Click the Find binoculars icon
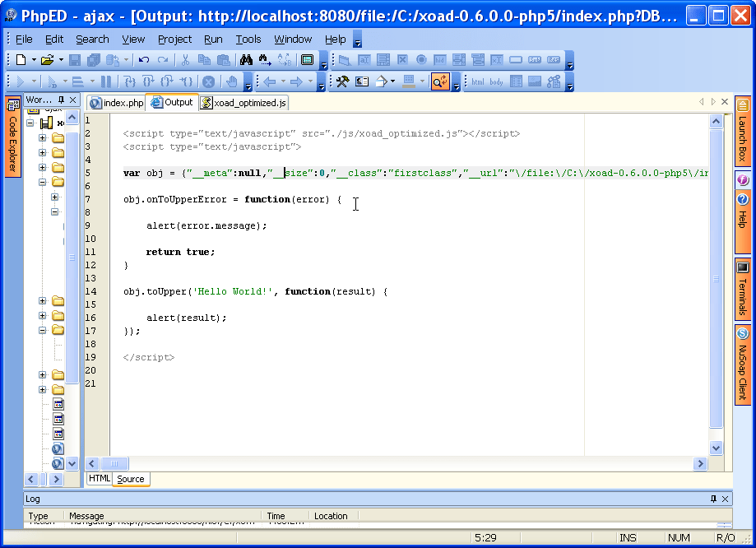Viewport: 756px width, 548px height. (246, 60)
